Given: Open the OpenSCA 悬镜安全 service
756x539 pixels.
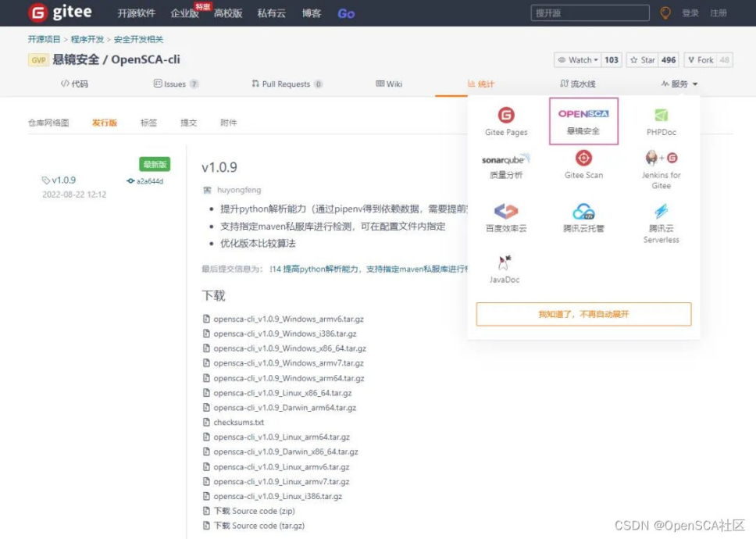Looking at the screenshot, I should point(583,121).
